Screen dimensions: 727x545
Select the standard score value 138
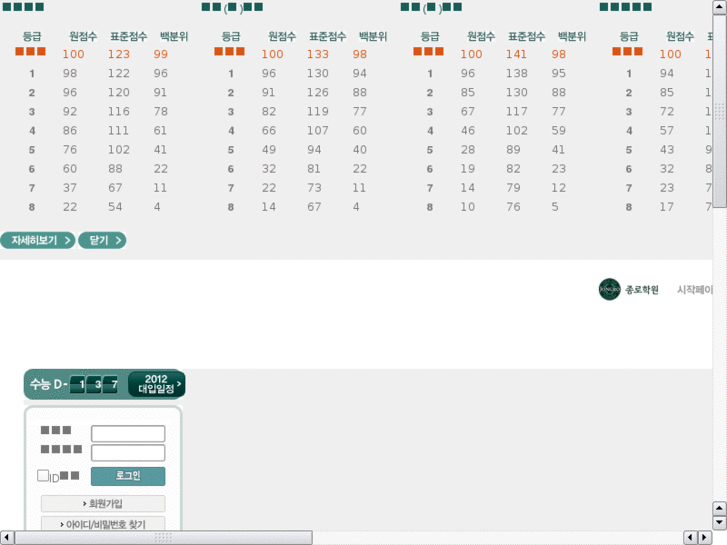[517, 73]
